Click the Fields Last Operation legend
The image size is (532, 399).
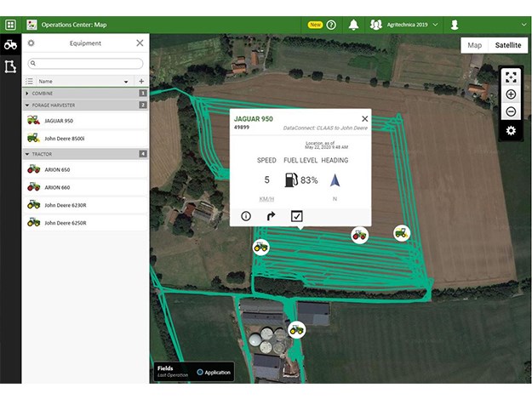click(x=172, y=372)
